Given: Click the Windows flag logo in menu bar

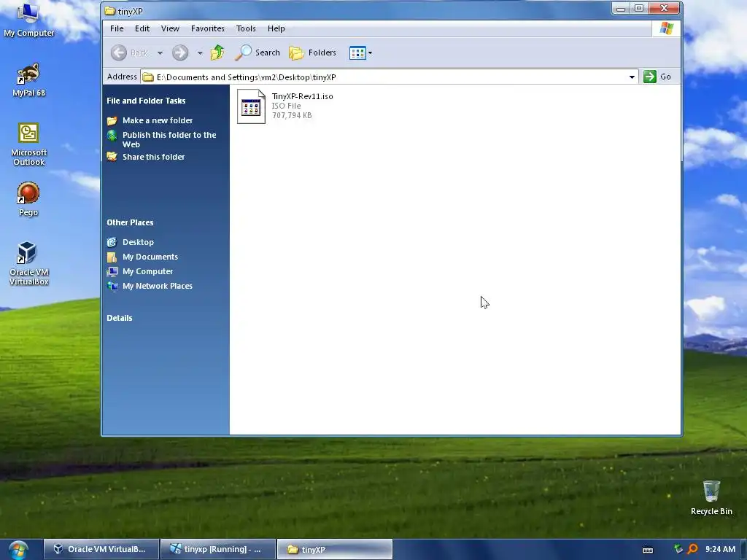Looking at the screenshot, I should pyautogui.click(x=667, y=28).
